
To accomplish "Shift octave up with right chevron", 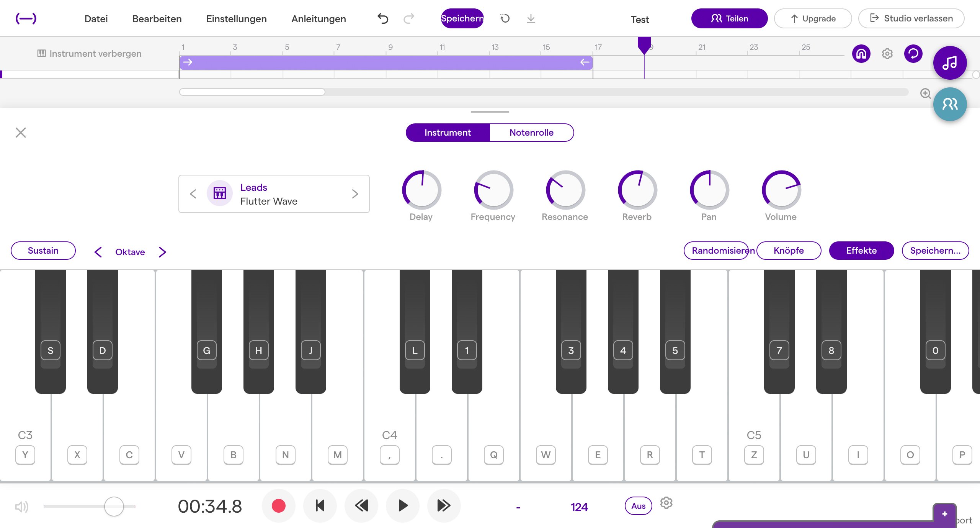I will (162, 252).
